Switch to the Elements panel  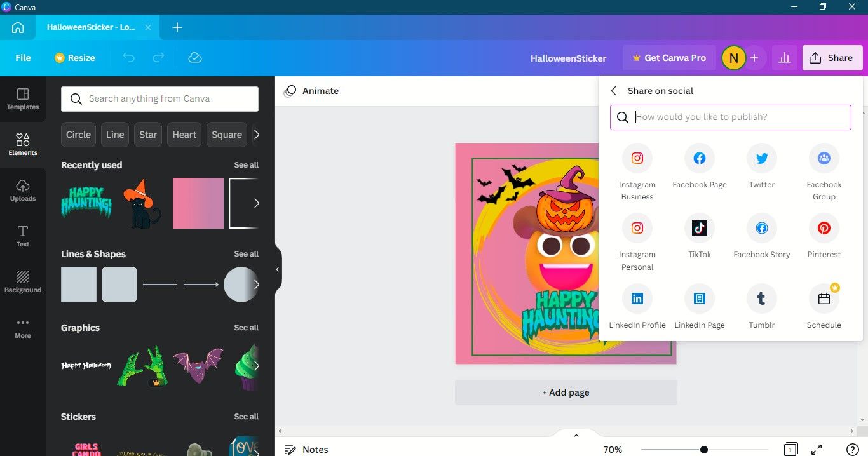23,145
